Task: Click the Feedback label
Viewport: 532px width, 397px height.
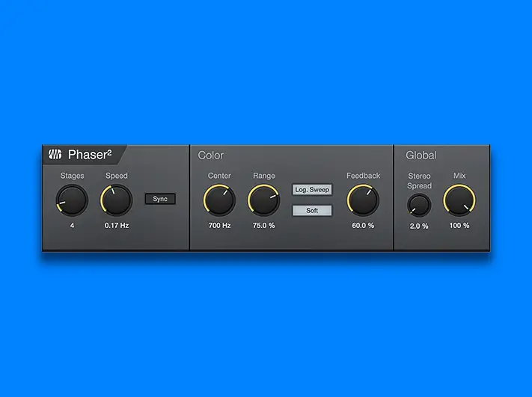Action: 363,176
